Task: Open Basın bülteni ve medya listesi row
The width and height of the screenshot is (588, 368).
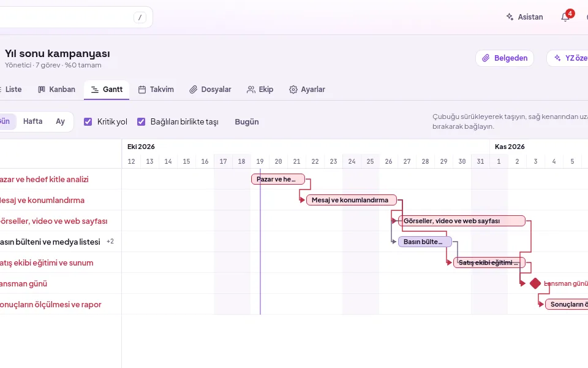Action: coord(50,242)
